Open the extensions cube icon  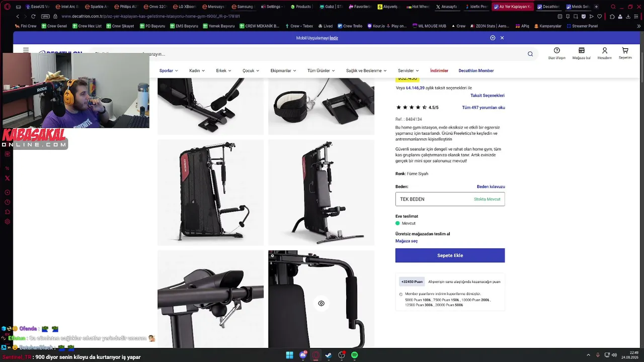(612, 16)
